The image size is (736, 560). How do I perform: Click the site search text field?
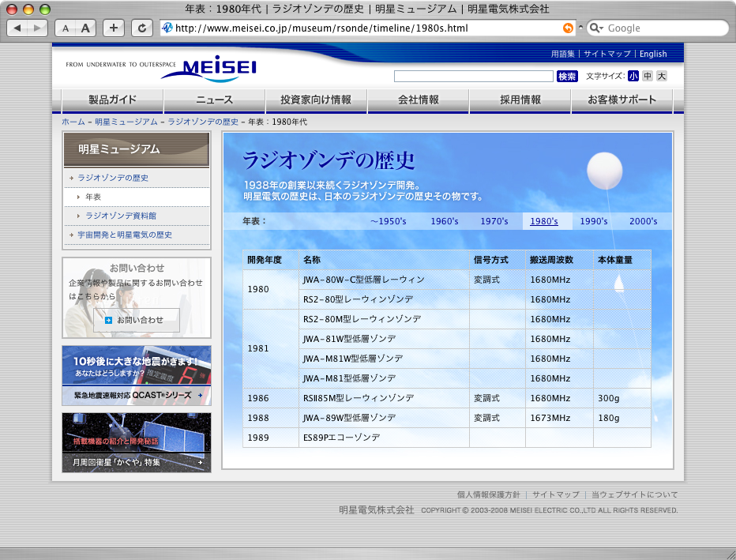[x=473, y=76]
